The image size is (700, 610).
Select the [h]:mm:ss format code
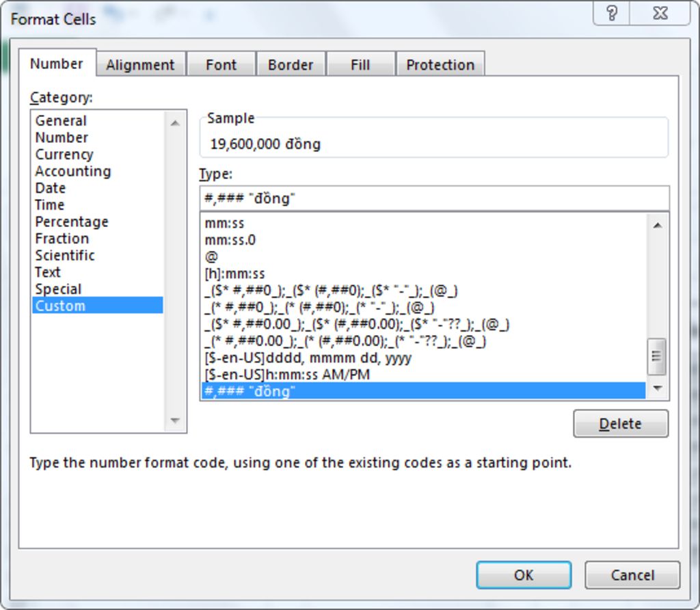(x=234, y=274)
